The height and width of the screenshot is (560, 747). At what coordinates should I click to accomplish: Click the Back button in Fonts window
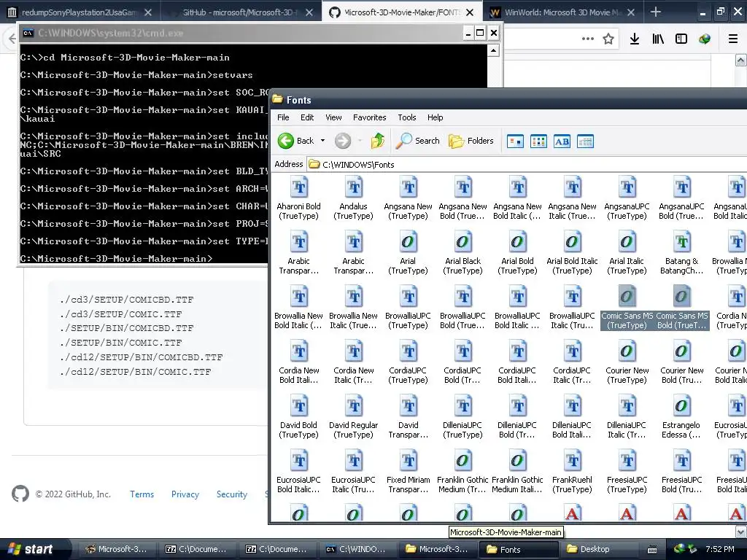pyautogui.click(x=296, y=141)
